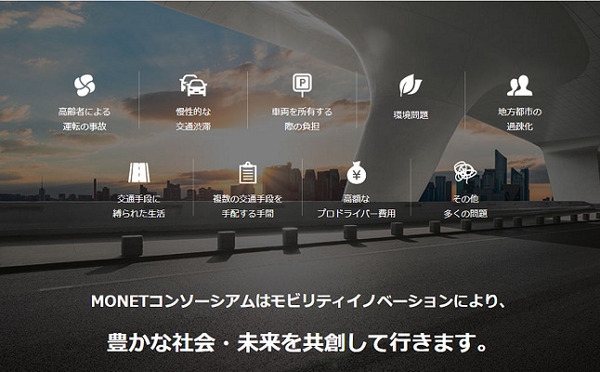Viewport: 600px width, 372px height.
Task: Select the text 複数の交通手段を手配する手間
Action: (248, 206)
